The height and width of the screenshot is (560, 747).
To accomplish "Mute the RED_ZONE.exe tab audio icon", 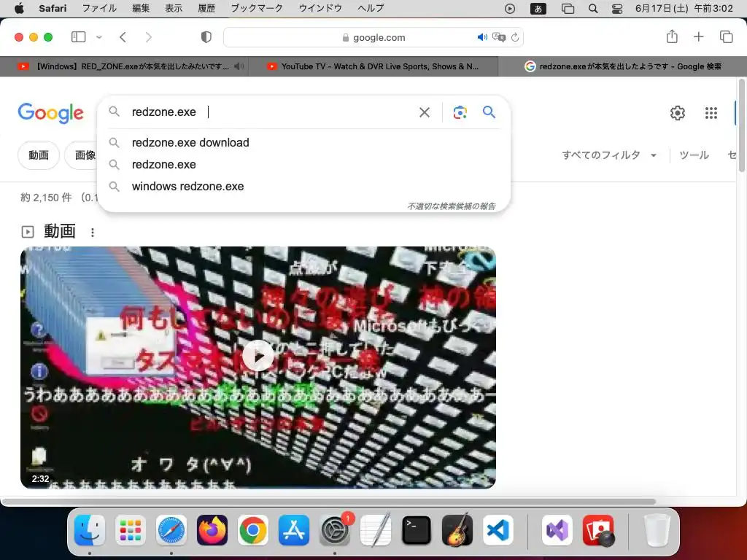I will pos(239,66).
